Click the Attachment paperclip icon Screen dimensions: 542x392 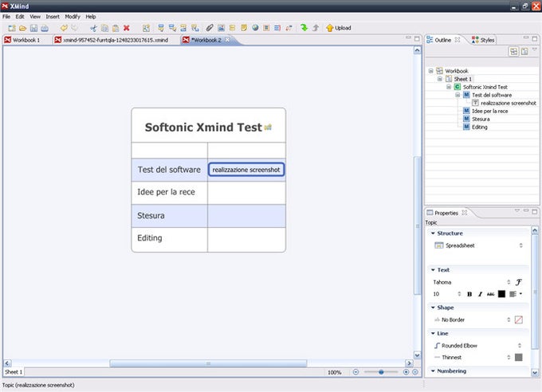(210, 28)
